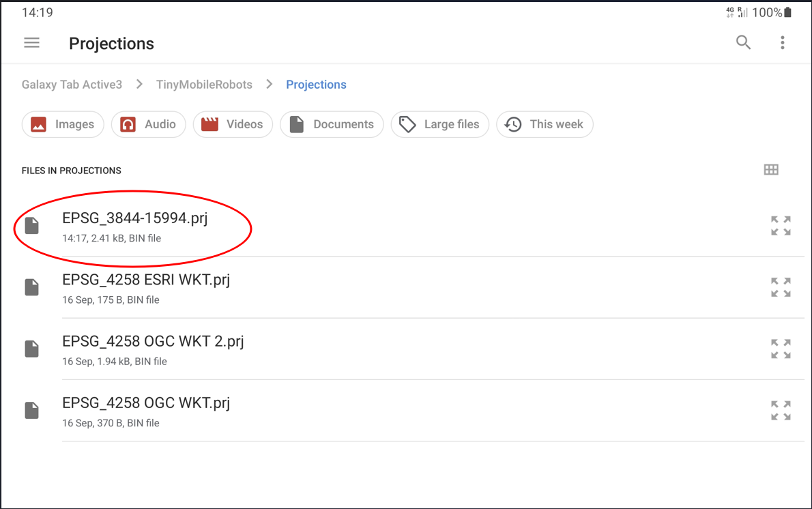
Task: Expand preview for EPSG_4258 OGC WKT.prj
Action: (781, 410)
